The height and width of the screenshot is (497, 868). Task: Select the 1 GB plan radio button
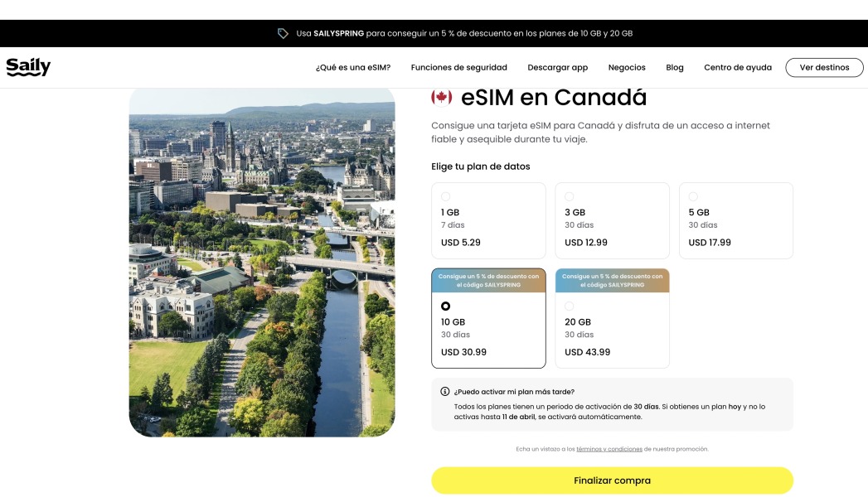pyautogui.click(x=446, y=196)
